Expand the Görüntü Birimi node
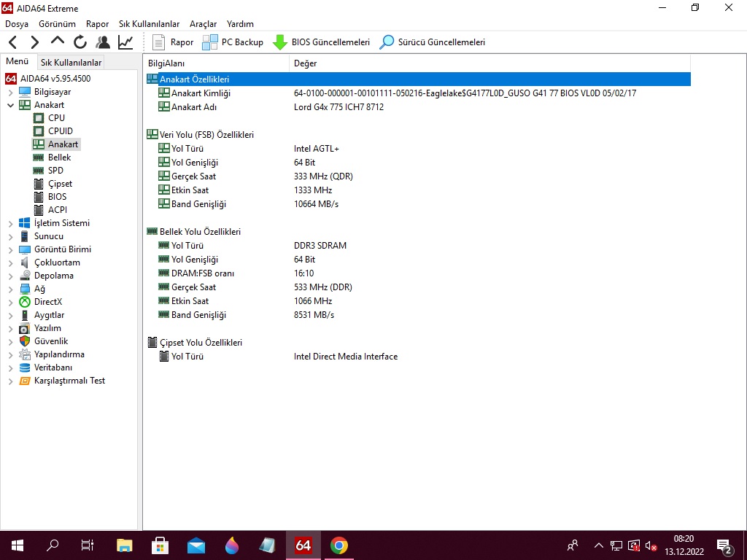This screenshot has width=747, height=560. [x=10, y=249]
